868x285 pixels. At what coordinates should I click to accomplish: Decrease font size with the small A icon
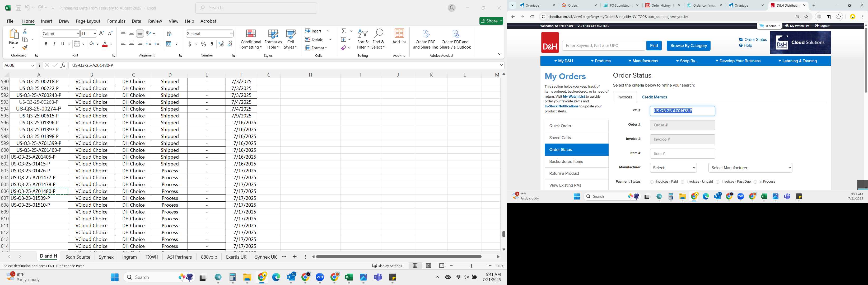[x=110, y=33]
